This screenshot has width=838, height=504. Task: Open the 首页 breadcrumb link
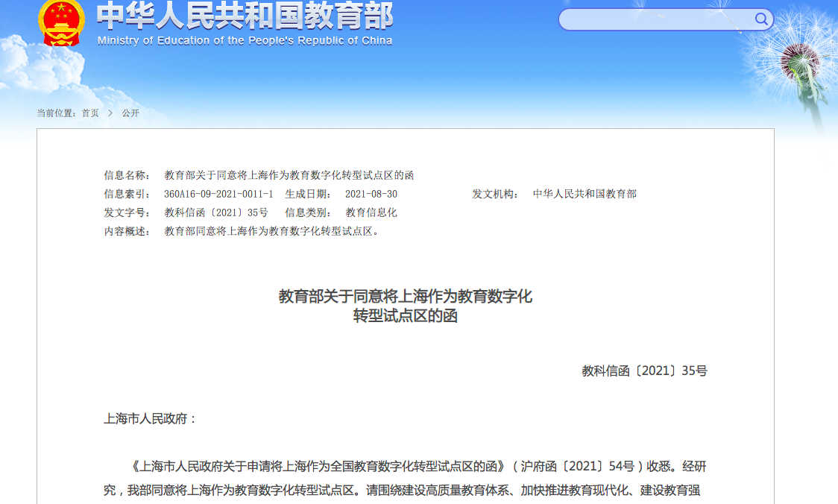[x=90, y=113]
